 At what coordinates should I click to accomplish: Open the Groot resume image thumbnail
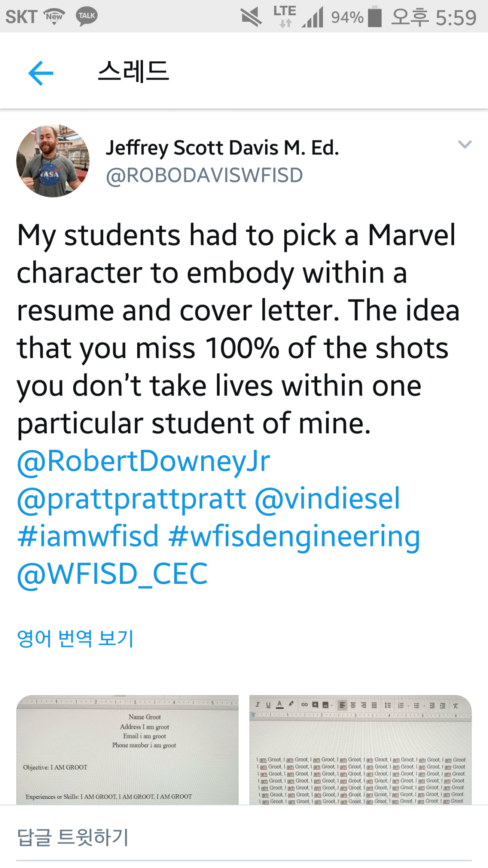[x=127, y=750]
